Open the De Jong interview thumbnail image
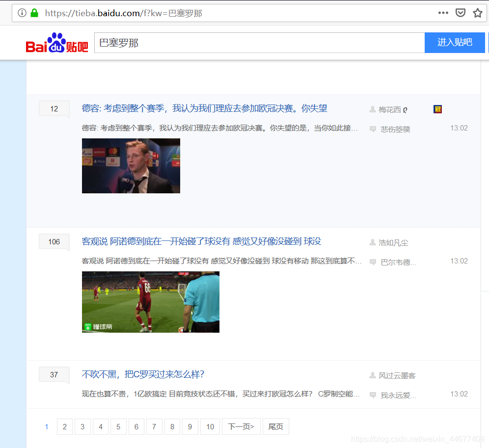 coord(131,166)
